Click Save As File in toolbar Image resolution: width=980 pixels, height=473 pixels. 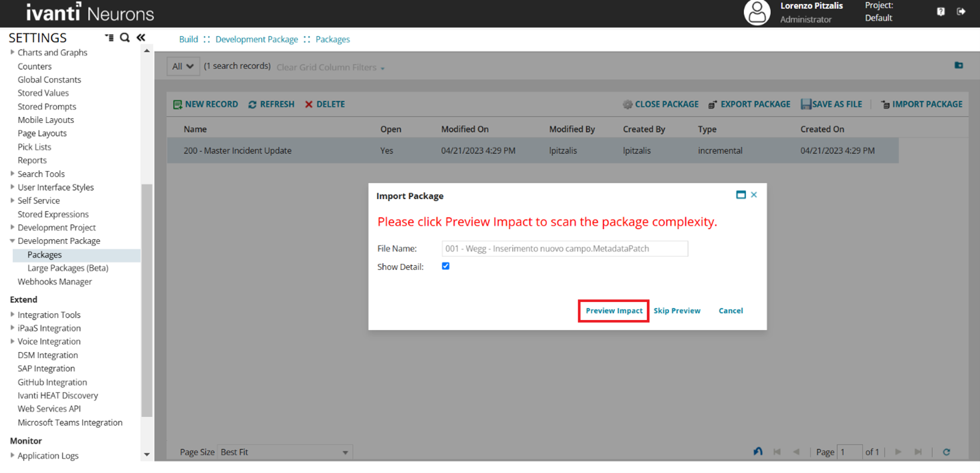(832, 104)
